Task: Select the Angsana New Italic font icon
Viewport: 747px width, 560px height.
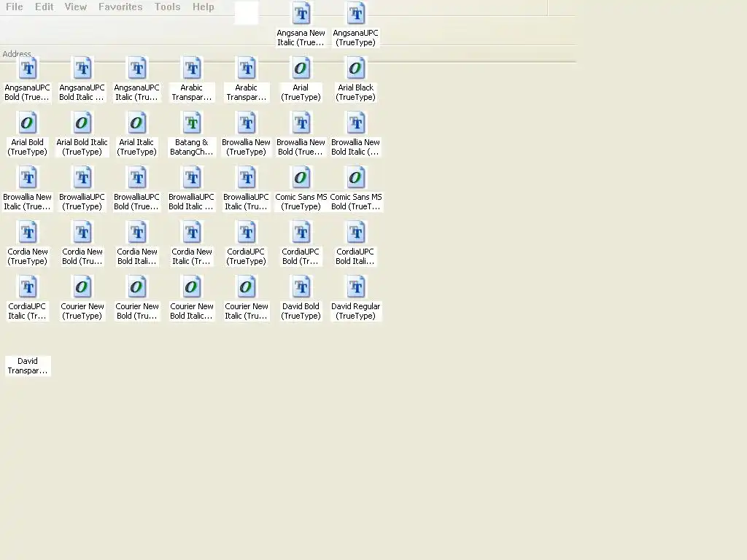Action: (x=301, y=13)
